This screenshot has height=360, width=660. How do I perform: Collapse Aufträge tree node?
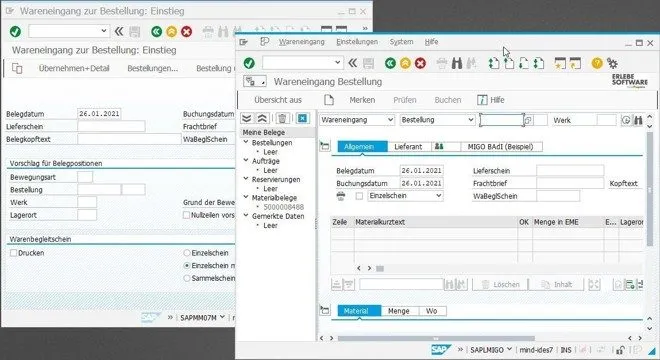point(246,160)
